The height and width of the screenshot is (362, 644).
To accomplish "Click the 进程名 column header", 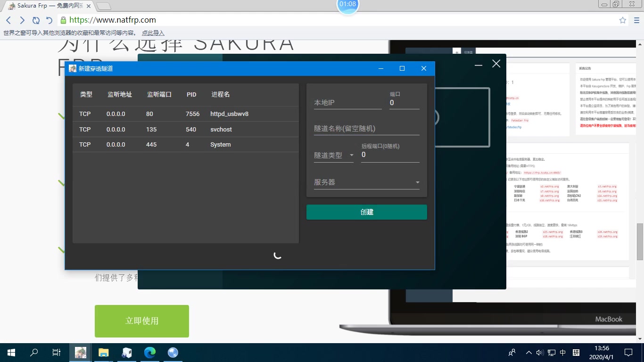I will [x=221, y=94].
